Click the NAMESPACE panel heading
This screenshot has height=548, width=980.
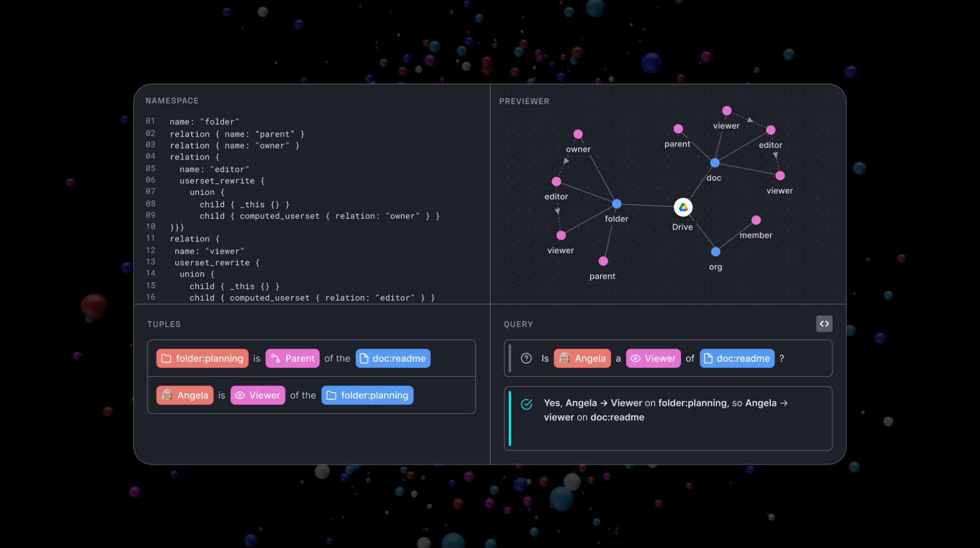pos(172,101)
